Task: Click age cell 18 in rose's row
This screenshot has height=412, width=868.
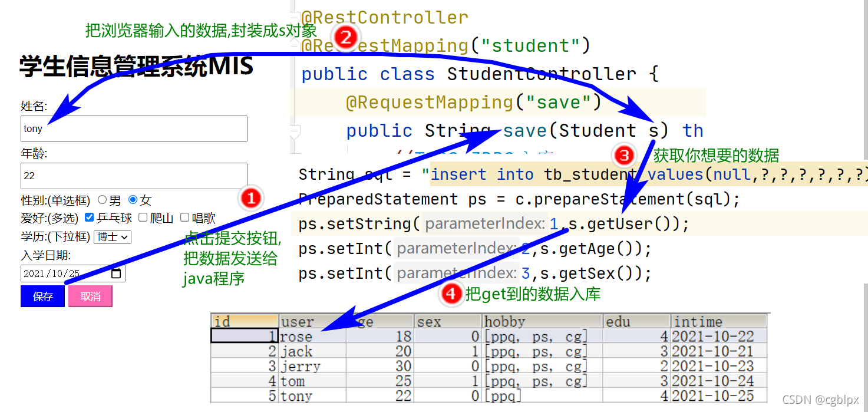Action: click(380, 336)
